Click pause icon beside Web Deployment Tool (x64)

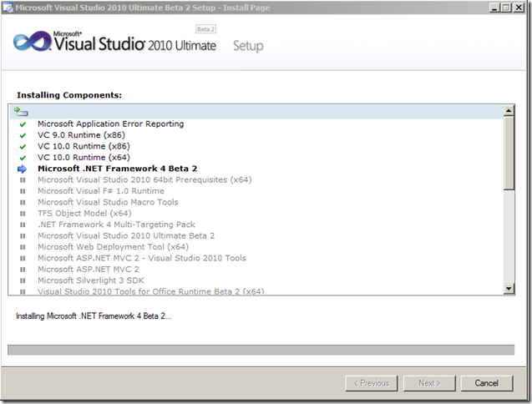[23, 247]
